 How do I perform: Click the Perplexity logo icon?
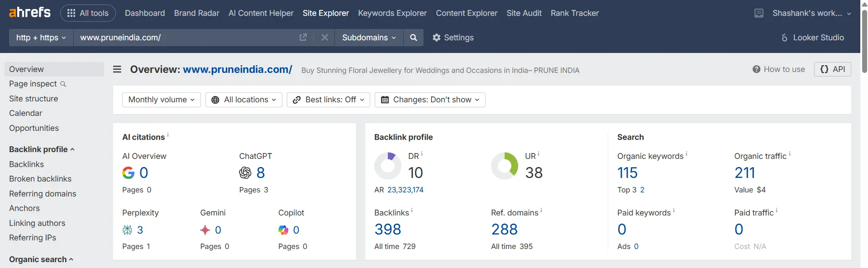tap(127, 230)
